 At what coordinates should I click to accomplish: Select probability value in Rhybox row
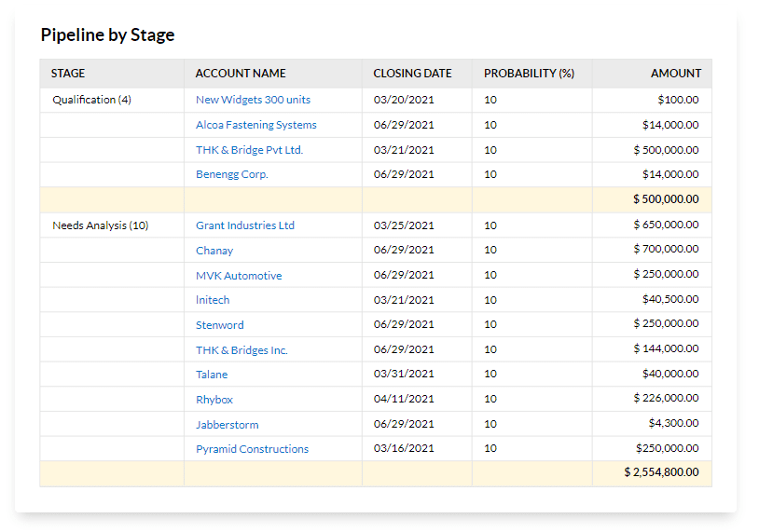490,399
